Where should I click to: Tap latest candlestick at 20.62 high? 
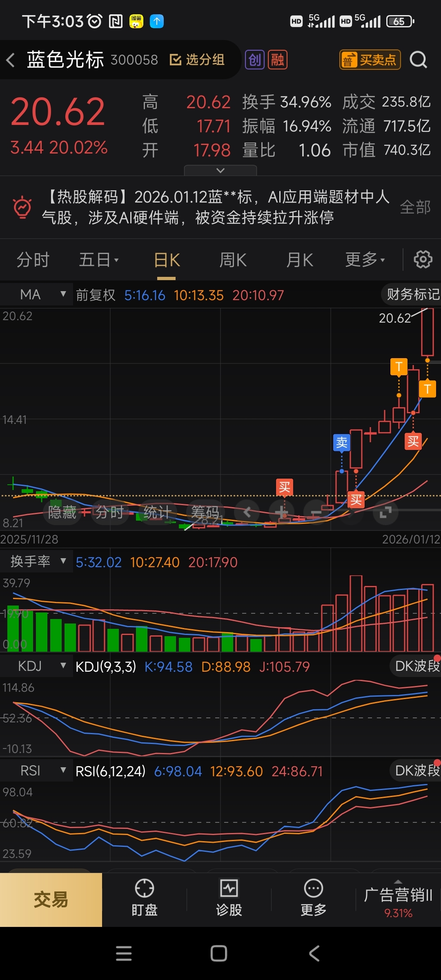(428, 332)
